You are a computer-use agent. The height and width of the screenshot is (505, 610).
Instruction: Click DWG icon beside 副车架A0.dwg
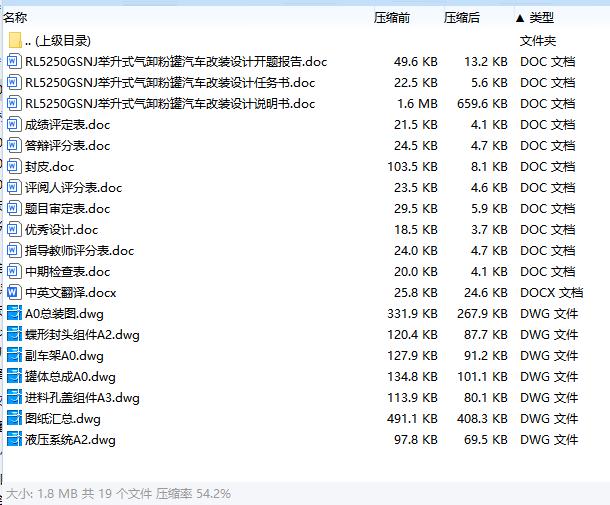(x=14, y=356)
